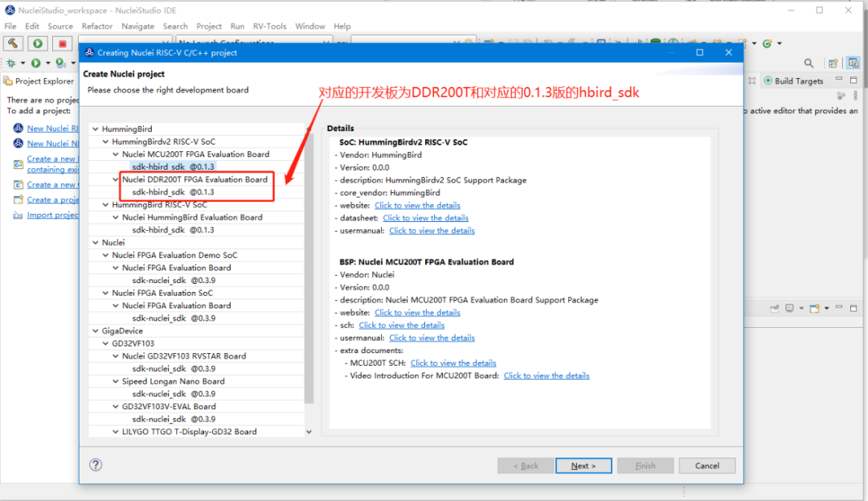This screenshot has width=868, height=501.
Task: Click the Debug bug icon in toolbar
Action: pyautogui.click(x=11, y=63)
